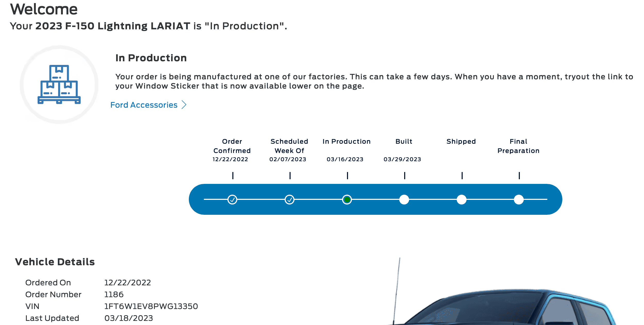Click the In Production pallet boxes icon

(59, 84)
